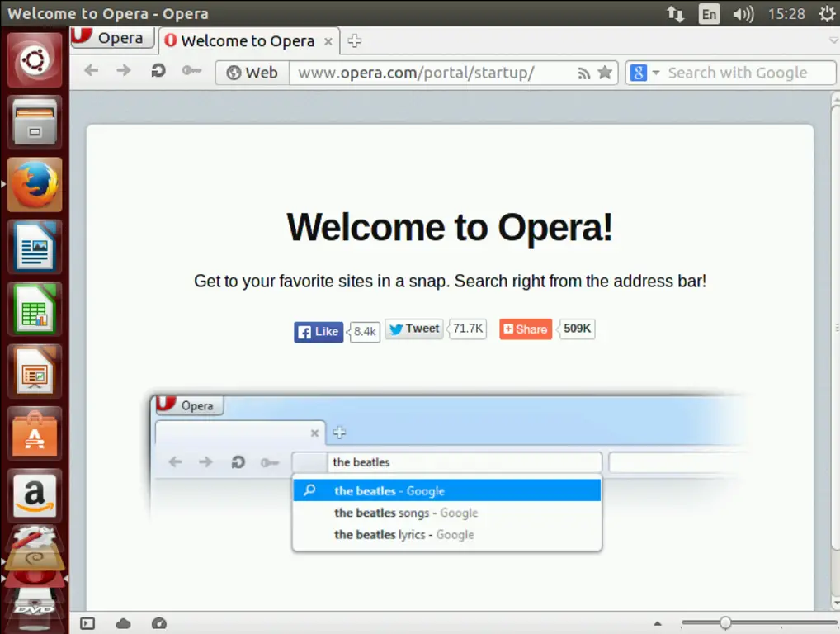Open Ubuntu Software Center
The width and height of the screenshot is (840, 634).
pos(35,433)
